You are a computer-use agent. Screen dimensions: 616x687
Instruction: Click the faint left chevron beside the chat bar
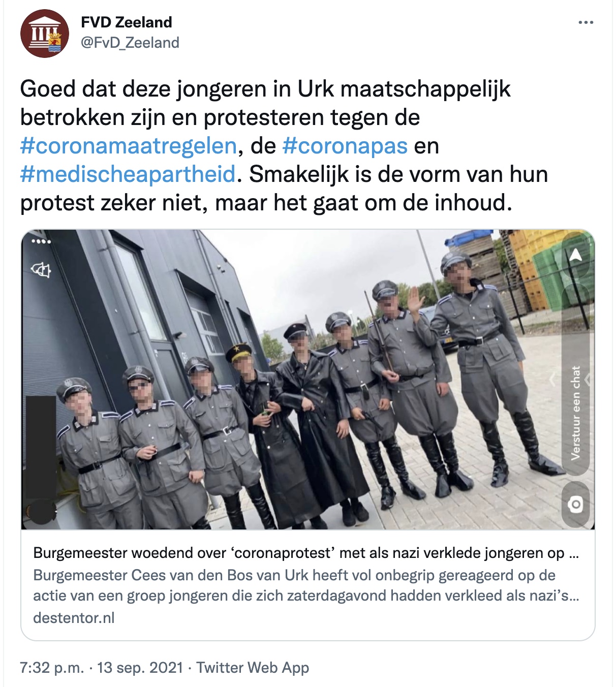[552, 379]
